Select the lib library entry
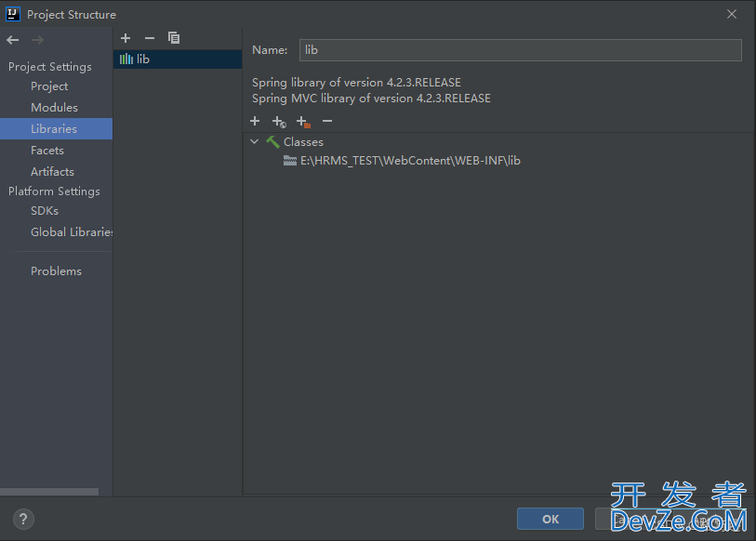This screenshot has height=541, width=756. click(x=178, y=59)
